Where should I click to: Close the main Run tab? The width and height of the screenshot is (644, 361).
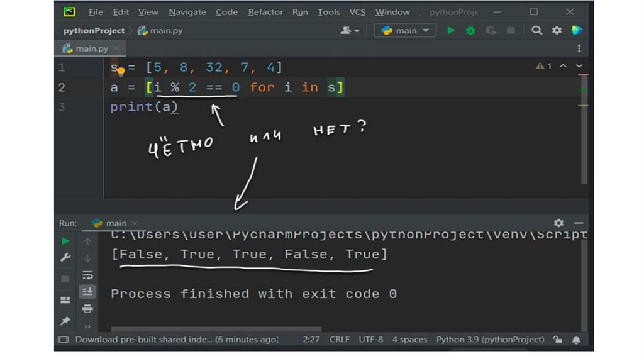135,223
